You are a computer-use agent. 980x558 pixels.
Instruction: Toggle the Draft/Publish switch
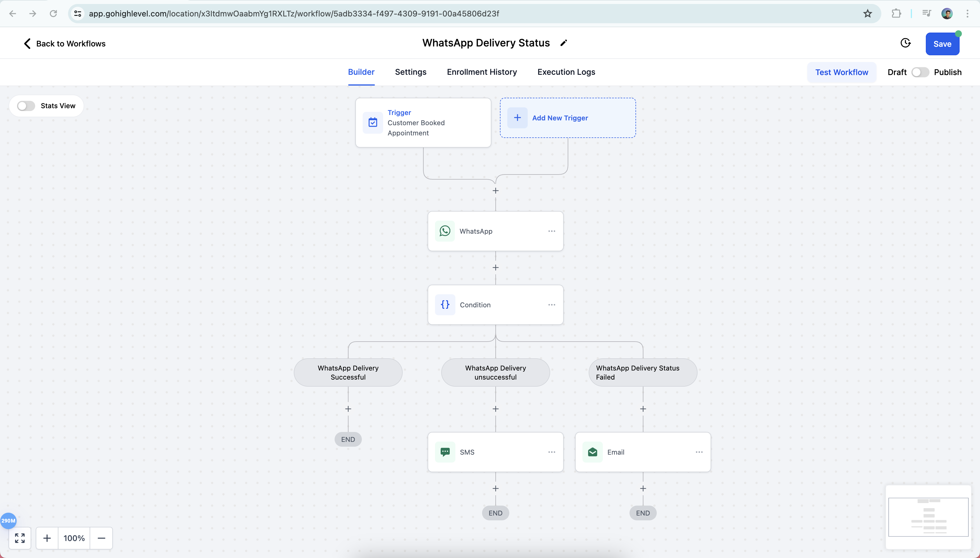tap(920, 73)
